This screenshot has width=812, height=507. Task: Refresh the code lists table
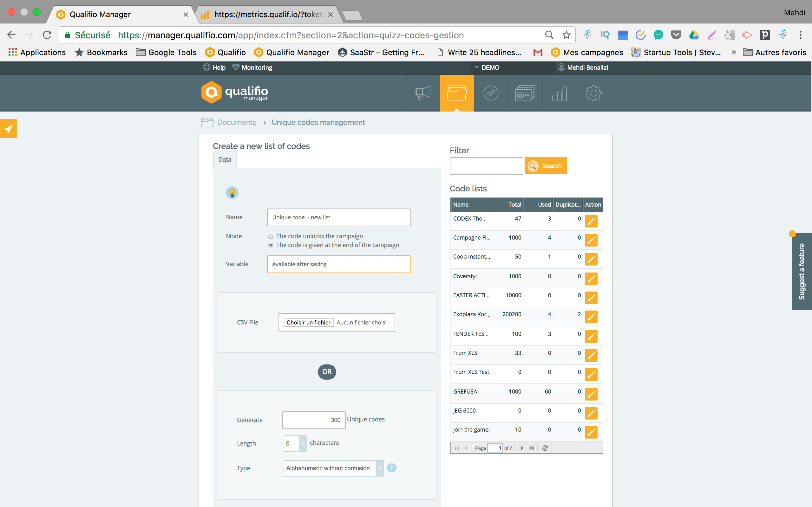pyautogui.click(x=545, y=448)
